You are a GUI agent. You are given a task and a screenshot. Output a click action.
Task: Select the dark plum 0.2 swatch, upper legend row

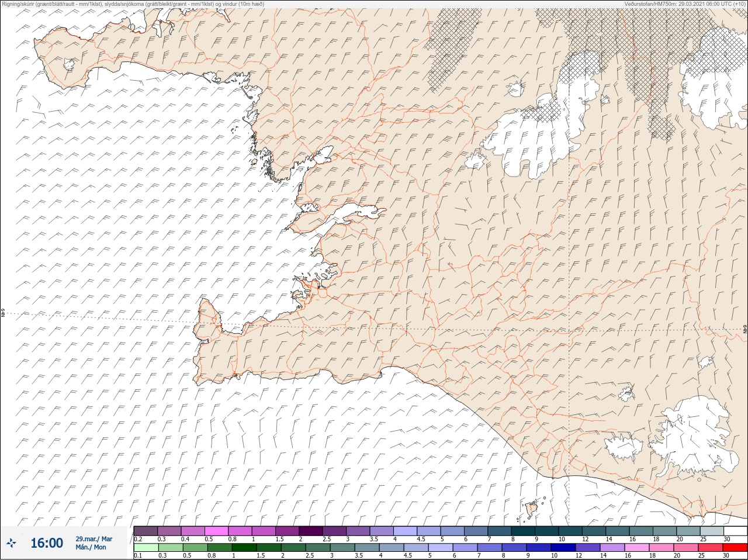[146, 531]
